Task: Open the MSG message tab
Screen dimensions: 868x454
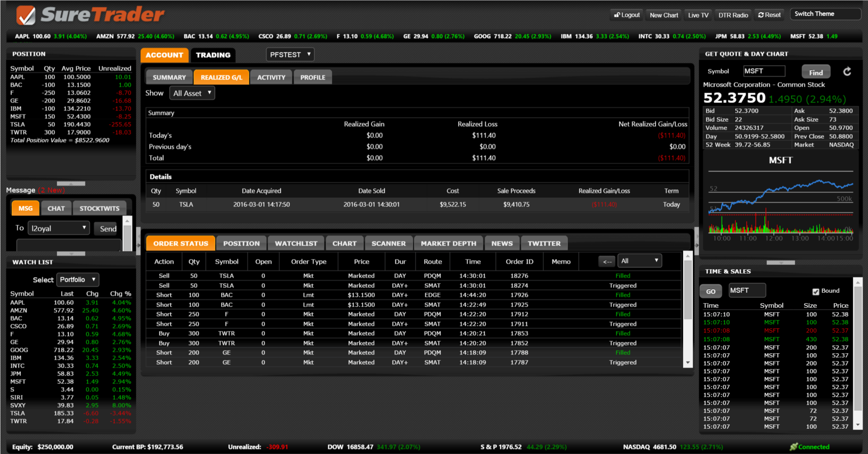Action: tap(26, 208)
